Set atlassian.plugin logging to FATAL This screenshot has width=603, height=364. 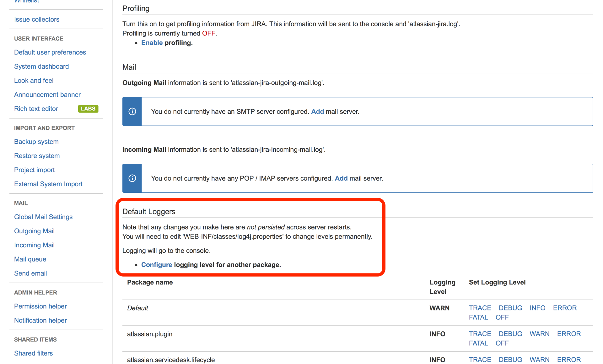pyautogui.click(x=478, y=343)
